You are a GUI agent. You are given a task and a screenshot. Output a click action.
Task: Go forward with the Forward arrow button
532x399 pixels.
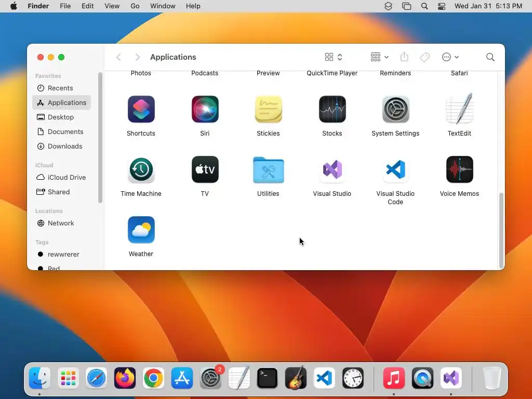pos(137,57)
